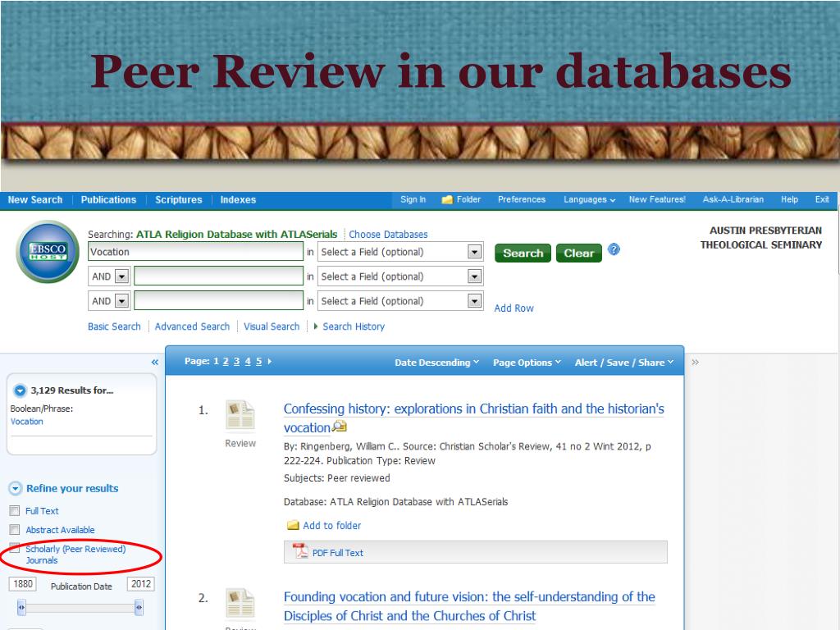Click PDF Full Text link
840x630 pixels.
click(x=337, y=553)
